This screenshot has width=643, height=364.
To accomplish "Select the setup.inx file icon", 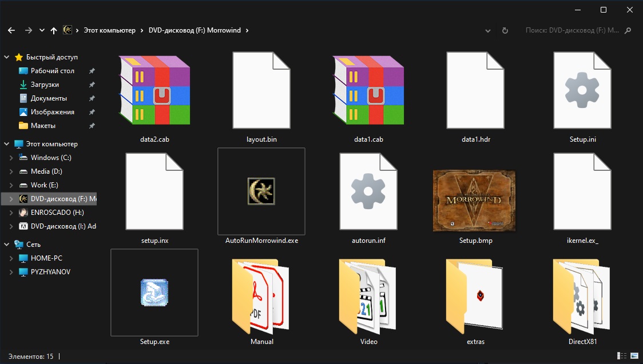I will (154, 191).
